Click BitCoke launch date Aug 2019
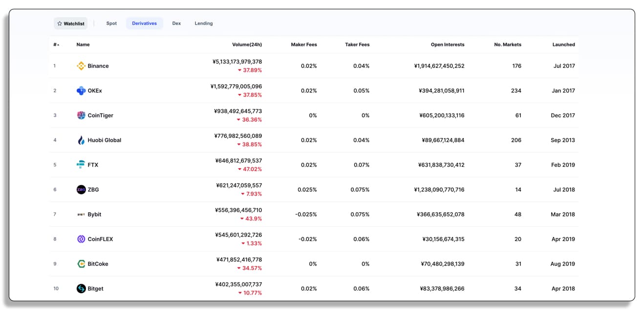This screenshot has width=644, height=310. [563, 264]
